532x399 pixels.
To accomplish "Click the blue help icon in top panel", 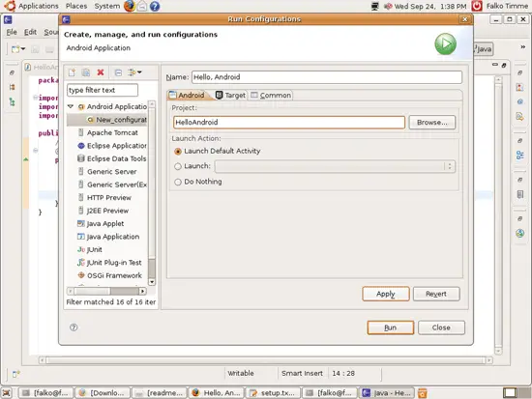I will [155, 6].
